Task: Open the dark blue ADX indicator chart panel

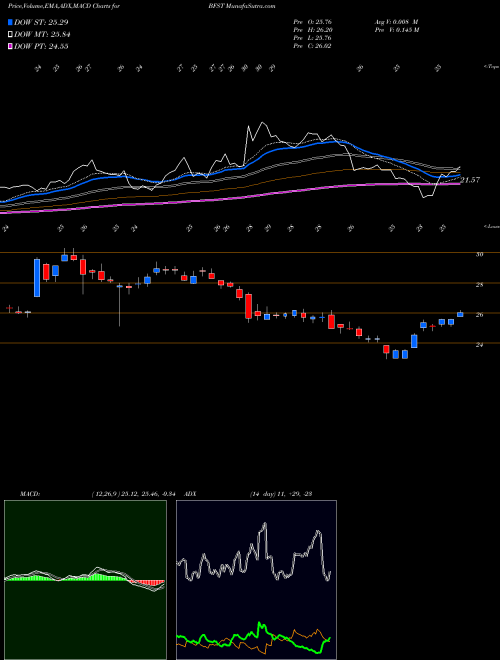Action: (256, 580)
